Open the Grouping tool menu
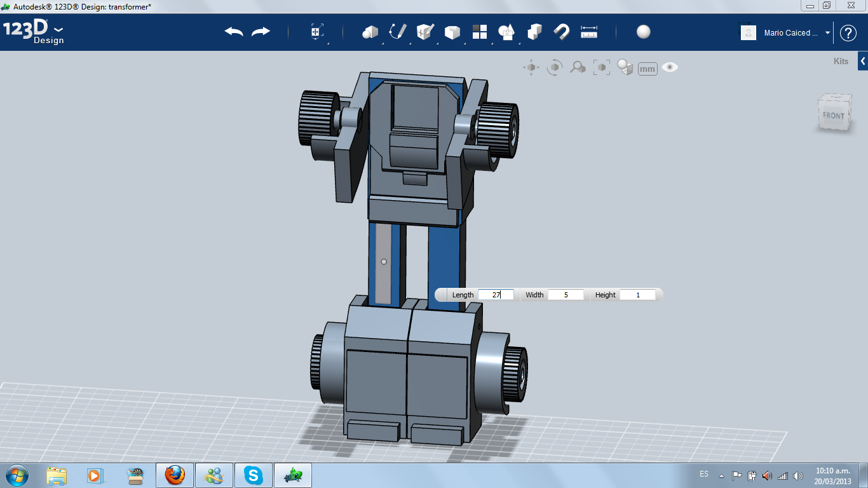This screenshot has height=488, width=868. tap(506, 32)
